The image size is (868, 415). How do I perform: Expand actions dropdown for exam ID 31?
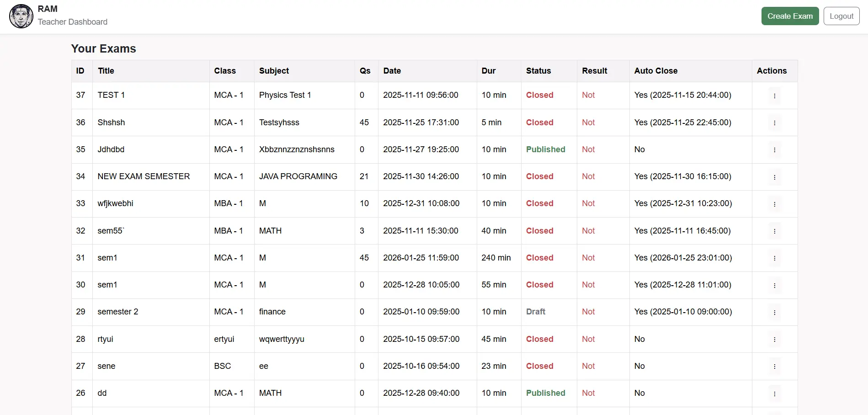(774, 258)
